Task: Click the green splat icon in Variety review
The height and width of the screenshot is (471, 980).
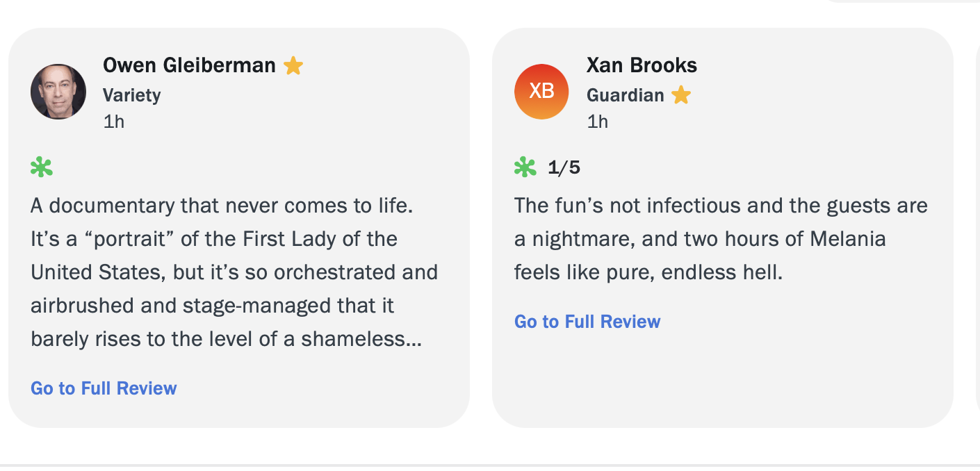Action: pyautogui.click(x=42, y=167)
